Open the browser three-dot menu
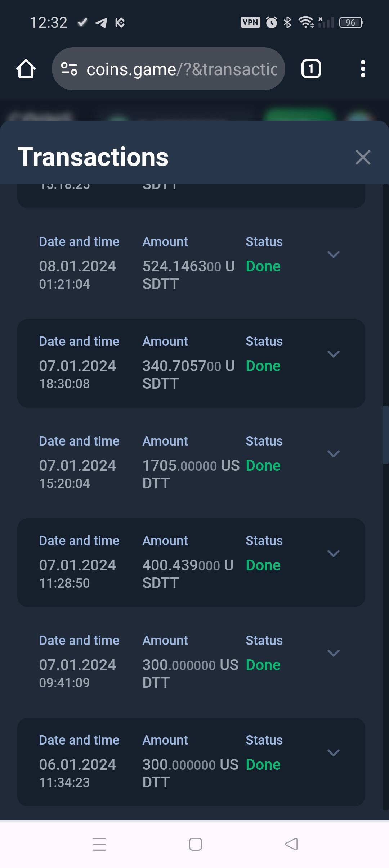 click(363, 69)
